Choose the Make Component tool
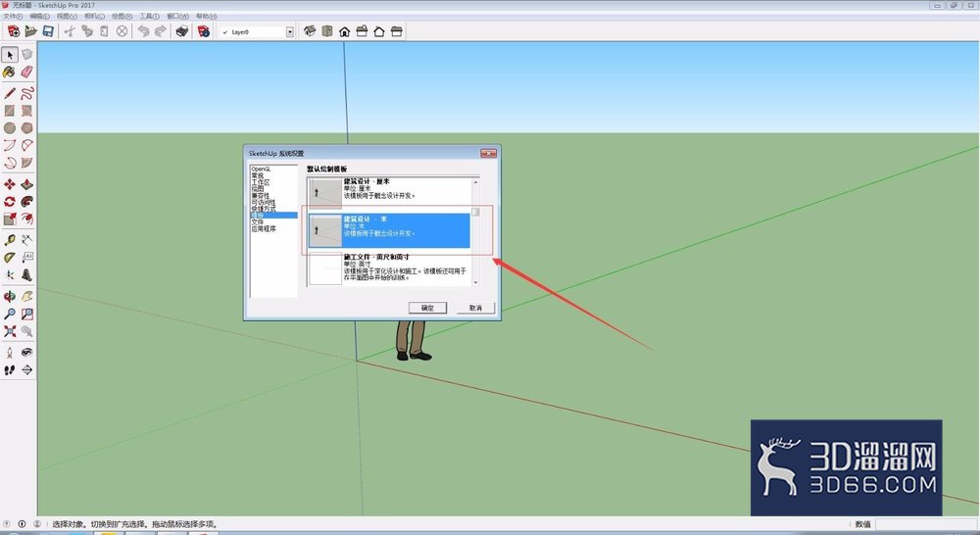Image resolution: width=980 pixels, height=535 pixels. coord(26,55)
